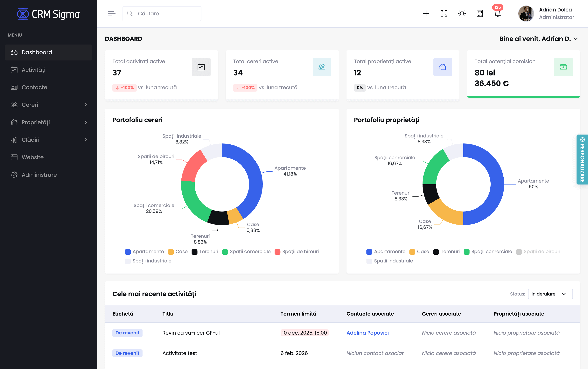Expand the Cereri sidebar submenu

[x=48, y=105]
